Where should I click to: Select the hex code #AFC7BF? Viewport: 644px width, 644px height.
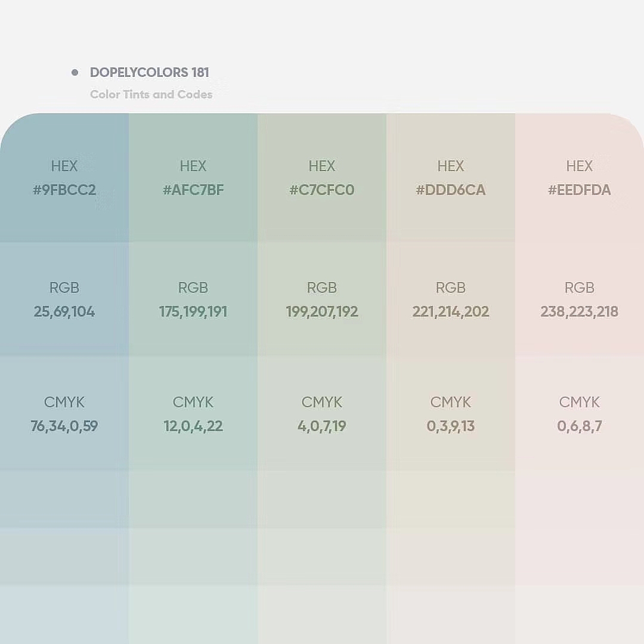[x=193, y=190]
